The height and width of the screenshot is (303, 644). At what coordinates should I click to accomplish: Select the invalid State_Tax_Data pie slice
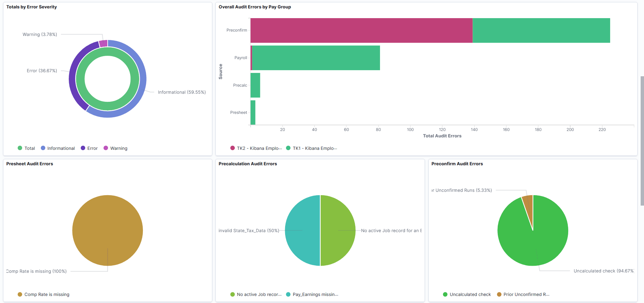point(302,230)
